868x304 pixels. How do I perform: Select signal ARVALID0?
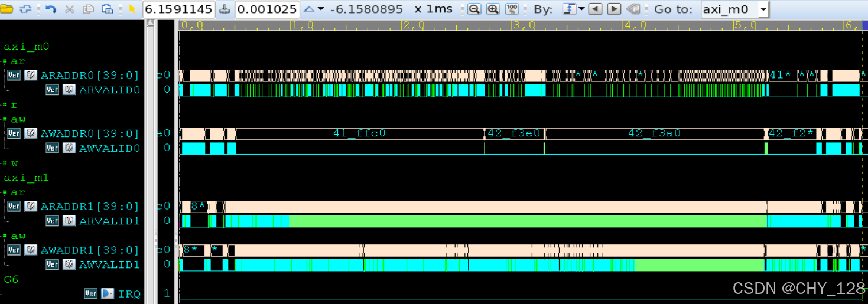click(x=109, y=90)
